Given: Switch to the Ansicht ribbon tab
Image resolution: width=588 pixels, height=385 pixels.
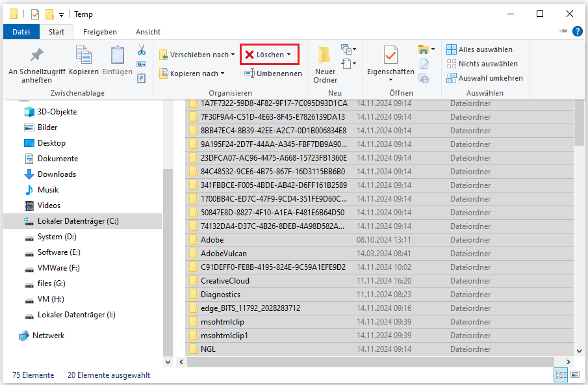Looking at the screenshot, I should [x=147, y=32].
